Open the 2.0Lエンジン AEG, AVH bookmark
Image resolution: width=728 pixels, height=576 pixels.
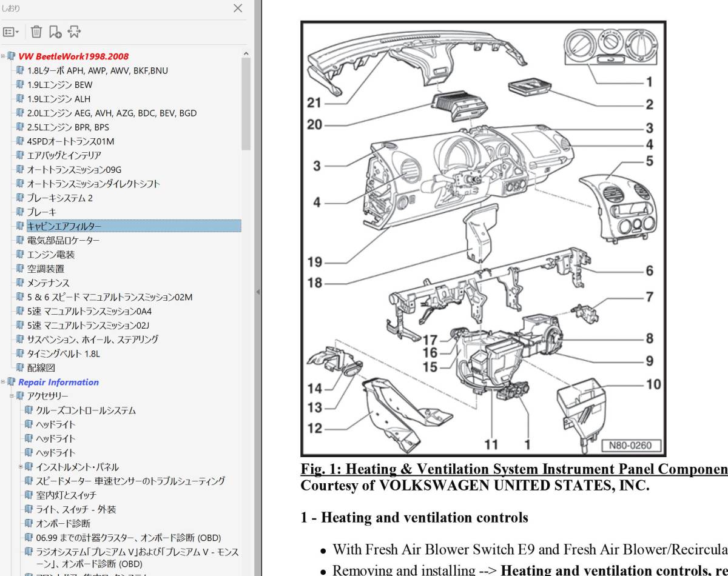112,113
